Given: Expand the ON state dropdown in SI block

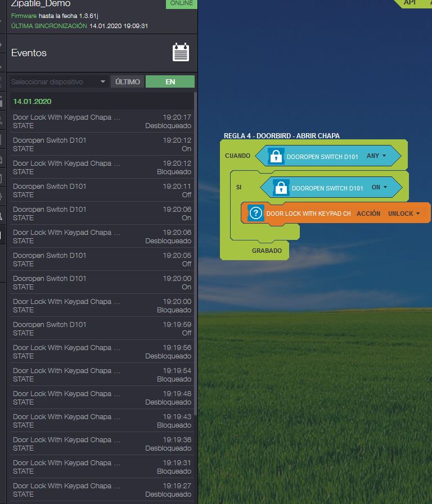Looking at the screenshot, I should (x=380, y=188).
